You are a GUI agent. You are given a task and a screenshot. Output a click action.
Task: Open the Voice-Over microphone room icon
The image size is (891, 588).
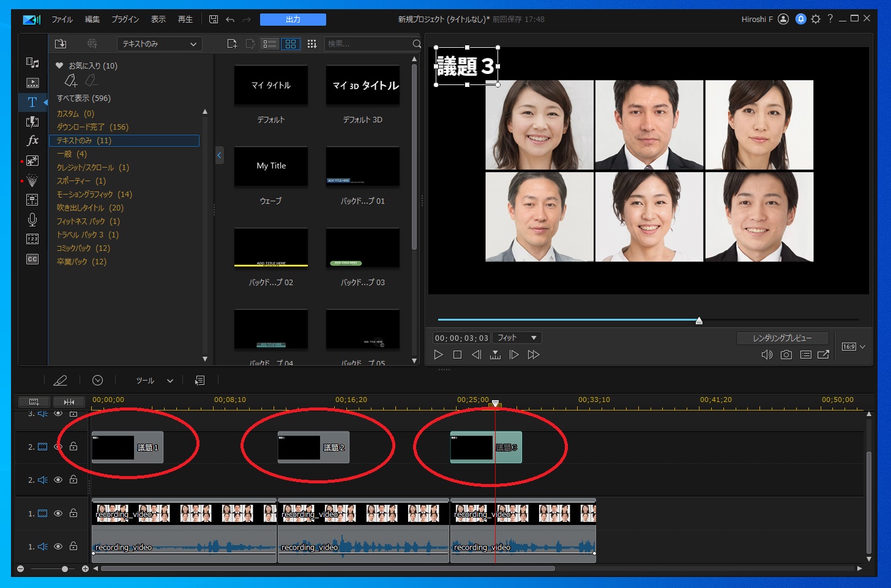pos(32,219)
